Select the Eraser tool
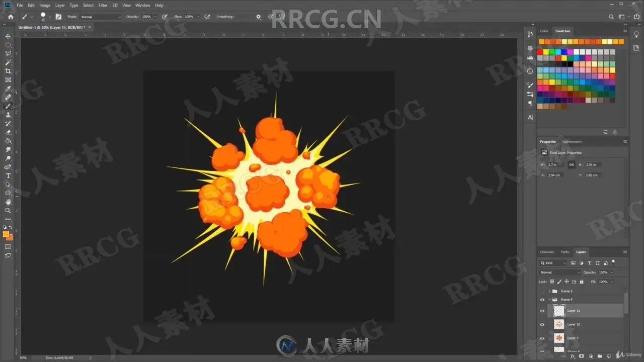 click(8, 132)
